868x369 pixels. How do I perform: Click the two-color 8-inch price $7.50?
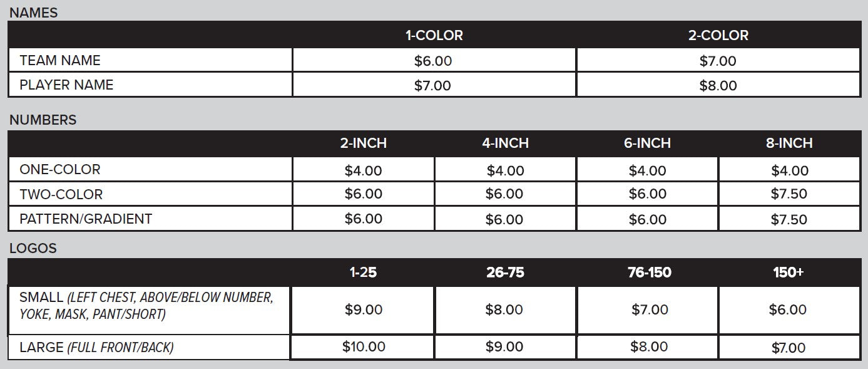point(789,194)
